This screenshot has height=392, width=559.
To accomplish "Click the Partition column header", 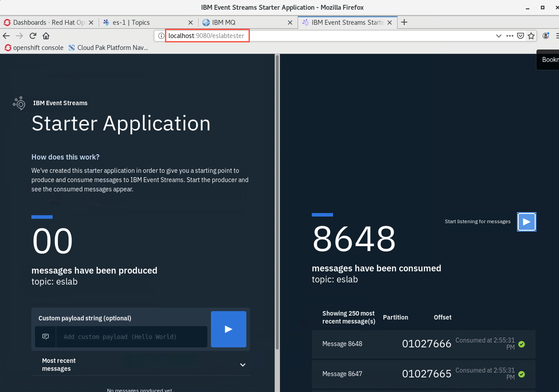I will coord(395,317).
